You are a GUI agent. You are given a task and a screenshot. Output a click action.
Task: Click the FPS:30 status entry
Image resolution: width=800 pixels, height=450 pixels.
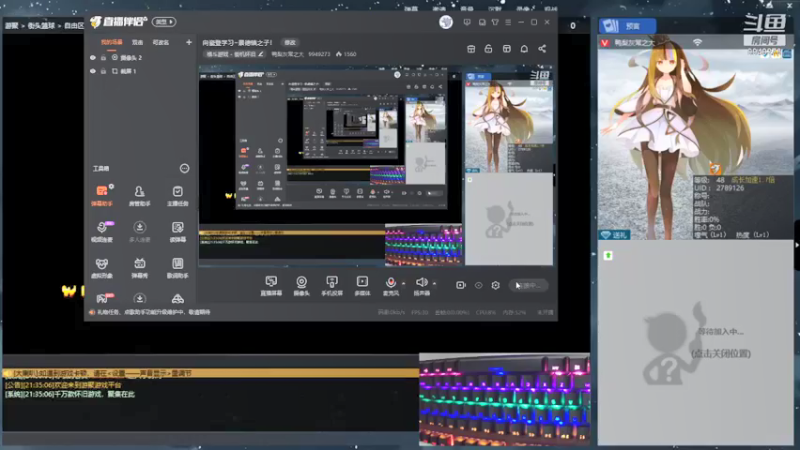(x=420, y=312)
